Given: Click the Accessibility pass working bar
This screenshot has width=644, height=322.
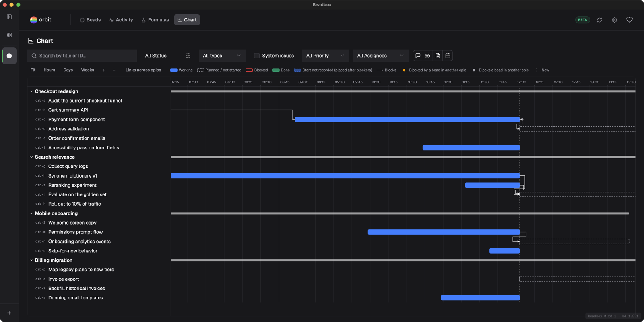Looking at the screenshot, I should [471, 148].
